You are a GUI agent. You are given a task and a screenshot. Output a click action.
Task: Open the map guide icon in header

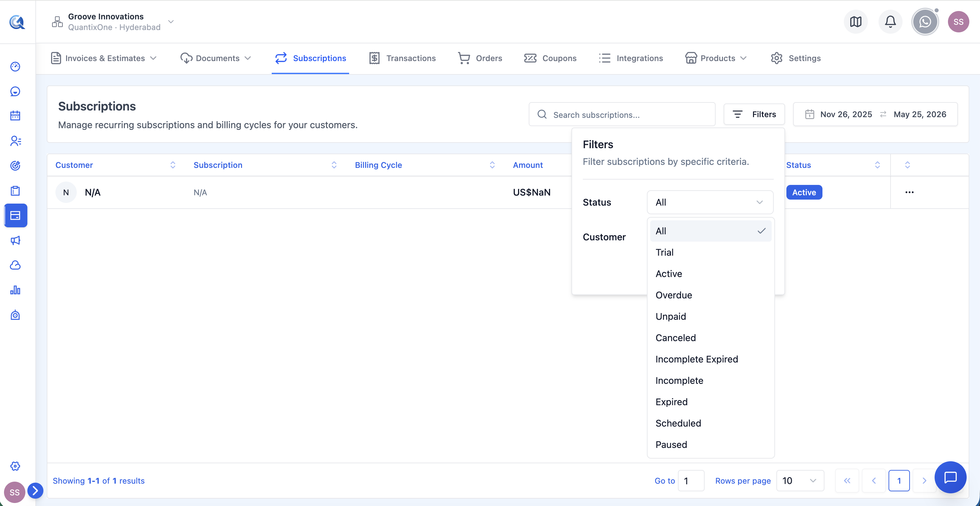point(855,22)
